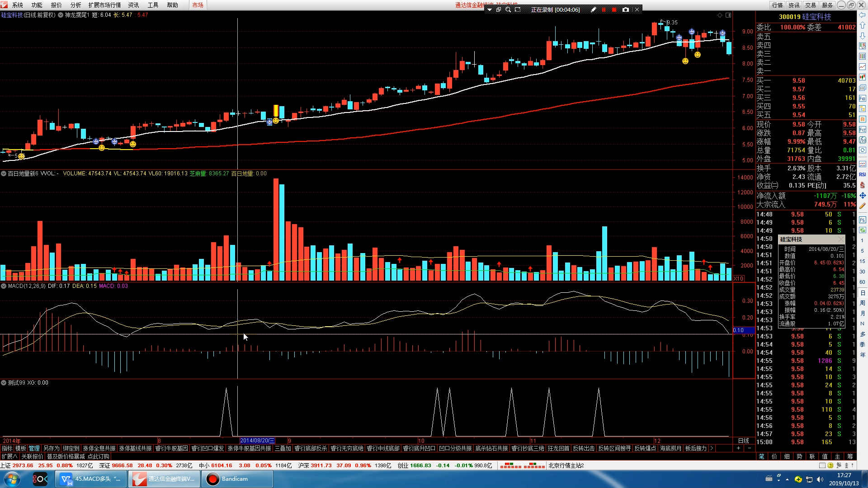Toggle the chart side panel icon

click(728, 15)
